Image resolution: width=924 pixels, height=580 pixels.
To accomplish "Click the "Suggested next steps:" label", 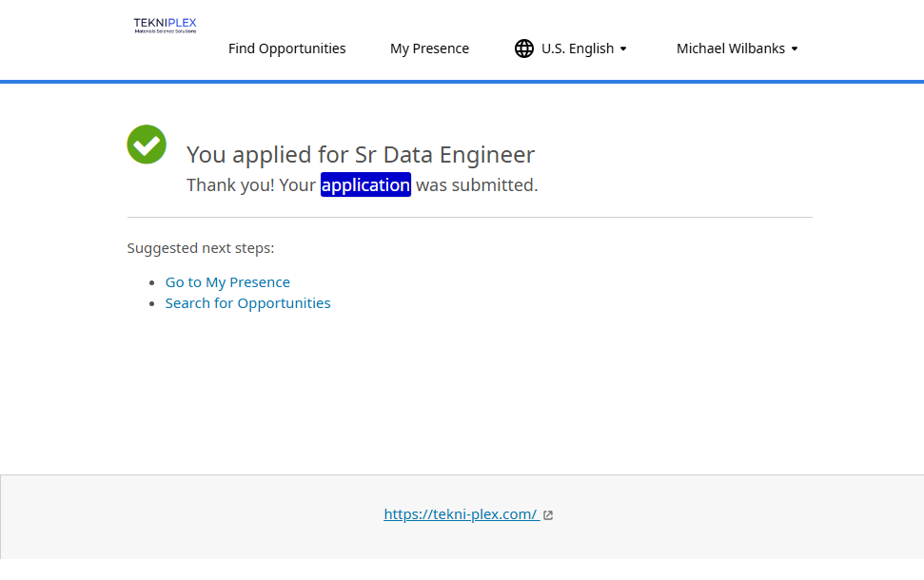I will tap(201, 248).
